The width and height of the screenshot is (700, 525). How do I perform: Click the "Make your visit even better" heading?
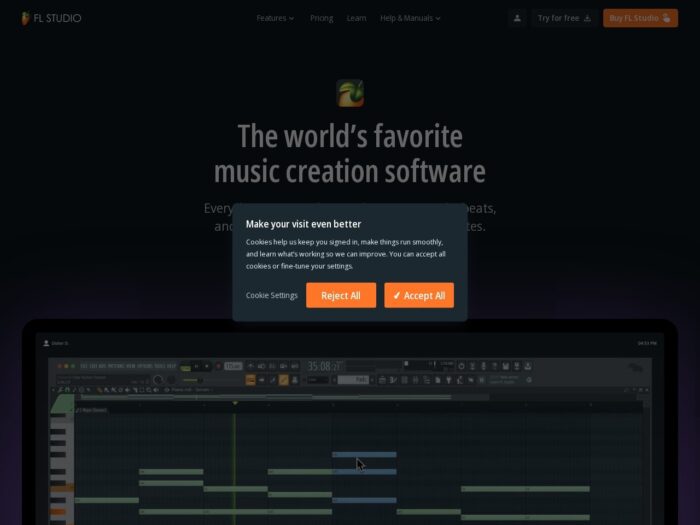pos(303,224)
